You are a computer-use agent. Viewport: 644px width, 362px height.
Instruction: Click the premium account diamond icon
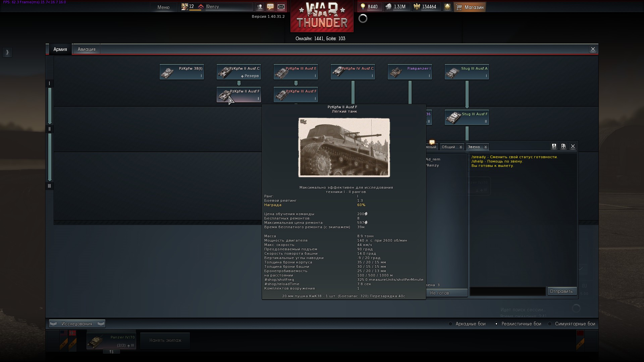click(x=447, y=7)
